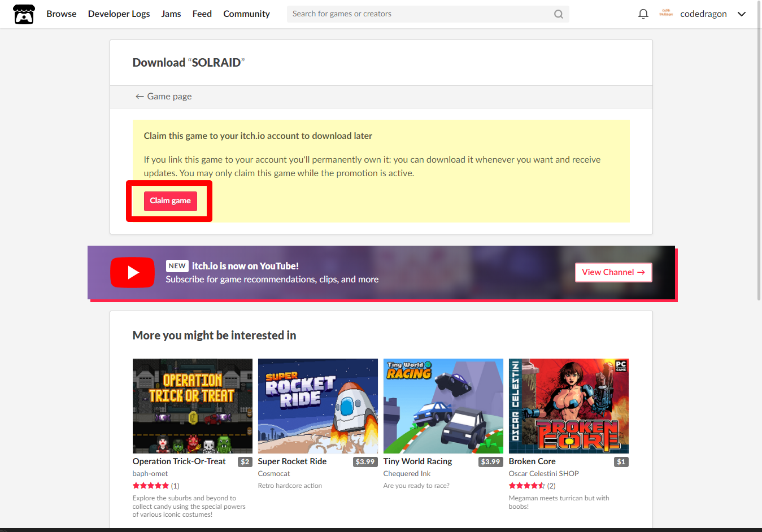The width and height of the screenshot is (762, 532).
Task: Expand the account menu arrow
Action: coord(742,14)
